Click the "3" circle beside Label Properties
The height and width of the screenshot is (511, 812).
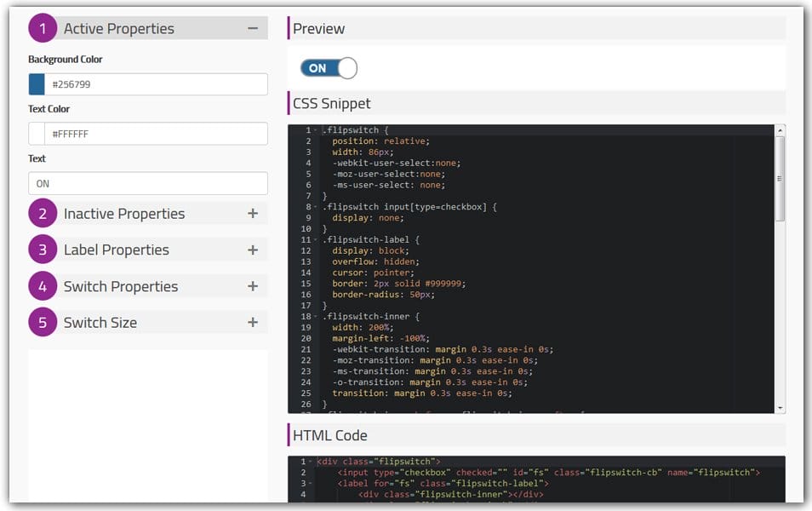click(43, 250)
